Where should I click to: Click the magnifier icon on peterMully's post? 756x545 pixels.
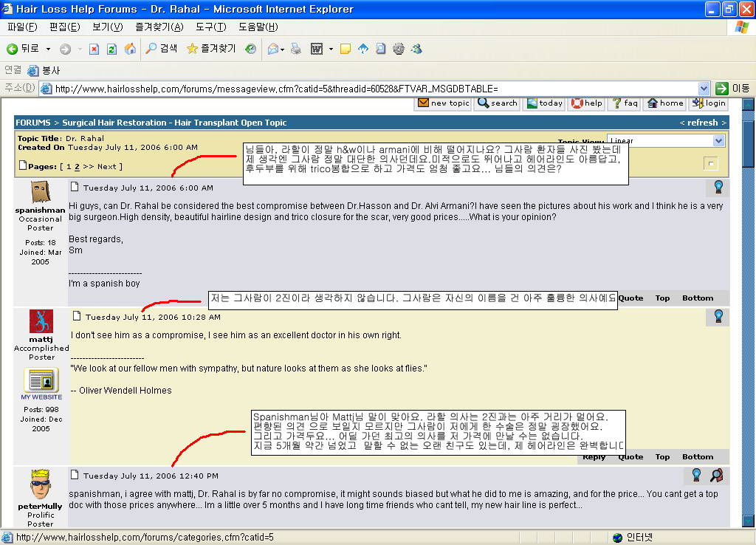(x=717, y=476)
